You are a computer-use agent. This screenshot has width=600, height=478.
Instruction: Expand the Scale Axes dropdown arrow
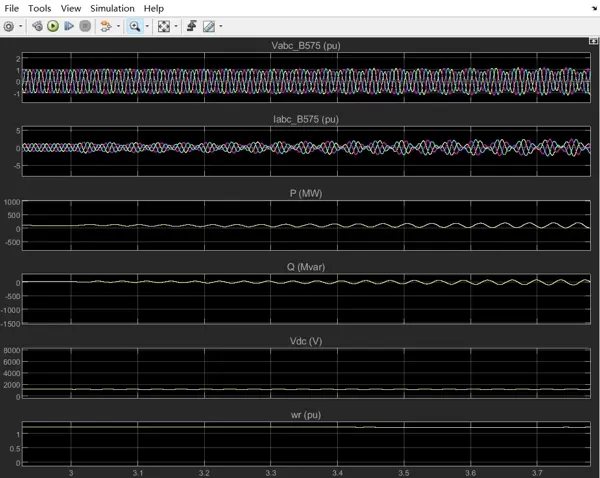pos(177,27)
